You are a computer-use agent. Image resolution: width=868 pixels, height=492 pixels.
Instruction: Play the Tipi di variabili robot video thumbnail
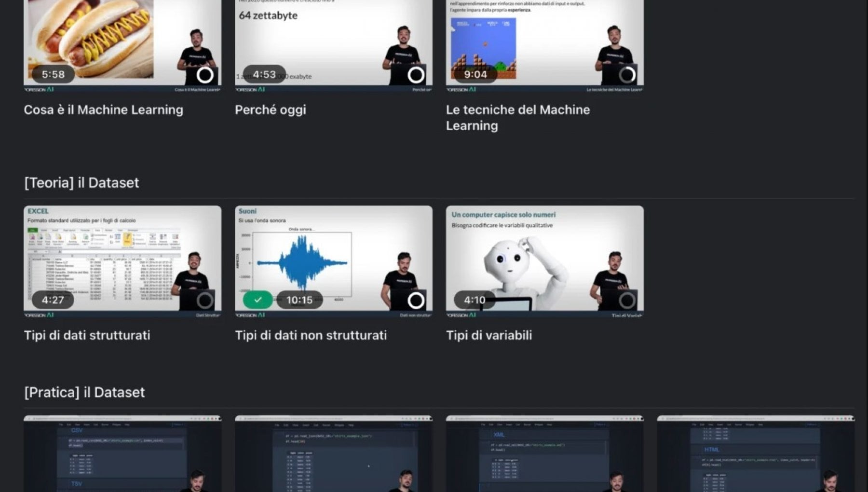tap(544, 258)
